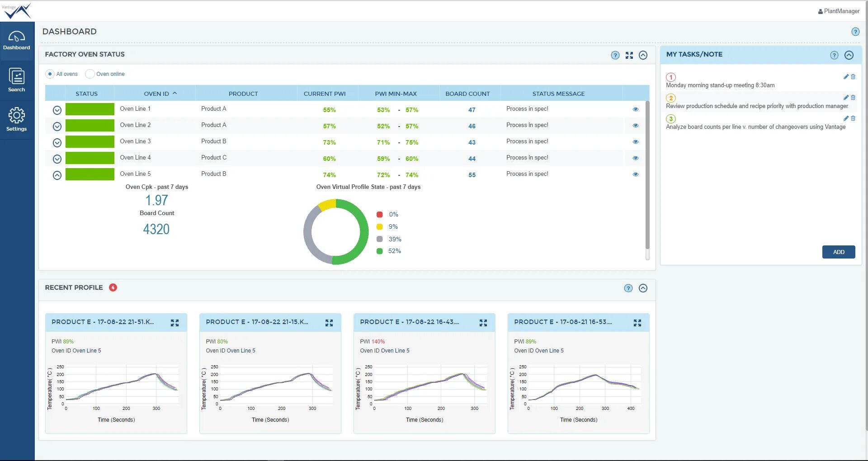Image resolution: width=868 pixels, height=461 pixels.
Task: Open the Search sidebar item
Action: (17, 80)
